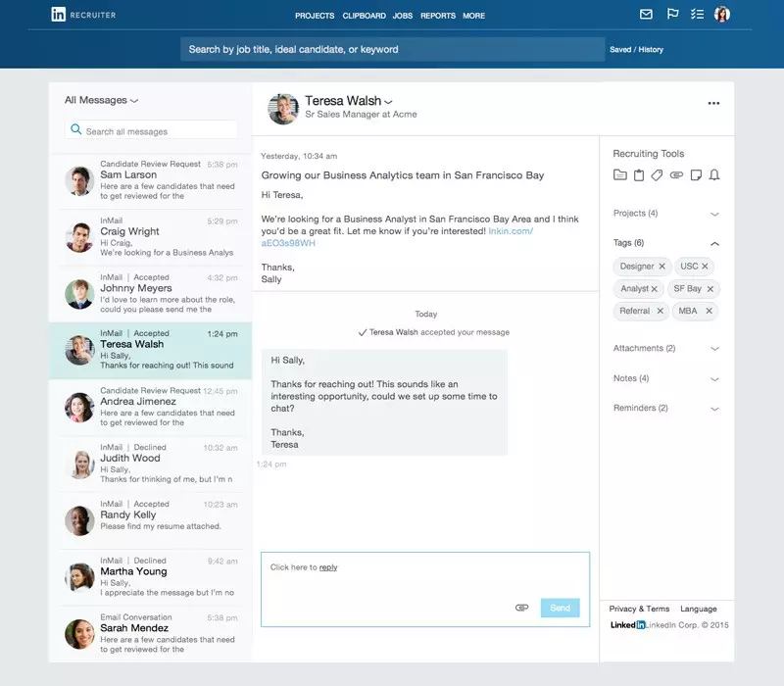
Task: Click the bell Reminders icon in Recruiting Tools
Action: (x=713, y=174)
